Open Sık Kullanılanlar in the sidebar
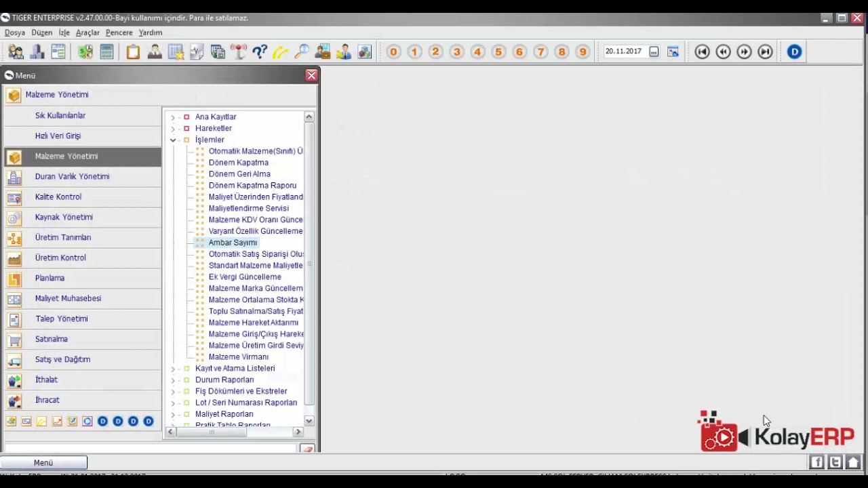 click(x=83, y=115)
